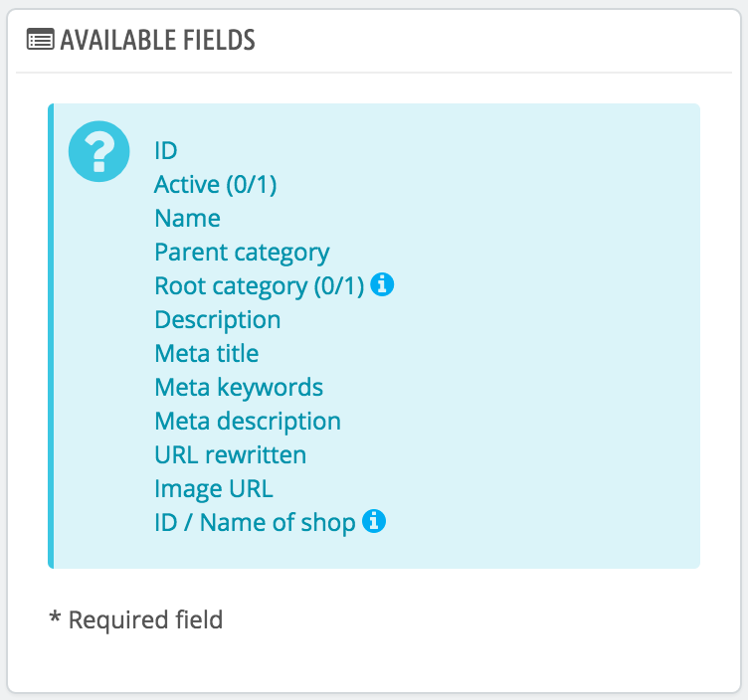Select the AVAILABLE FIELDS panel heading
Screen dimensions: 748x700
point(157,40)
